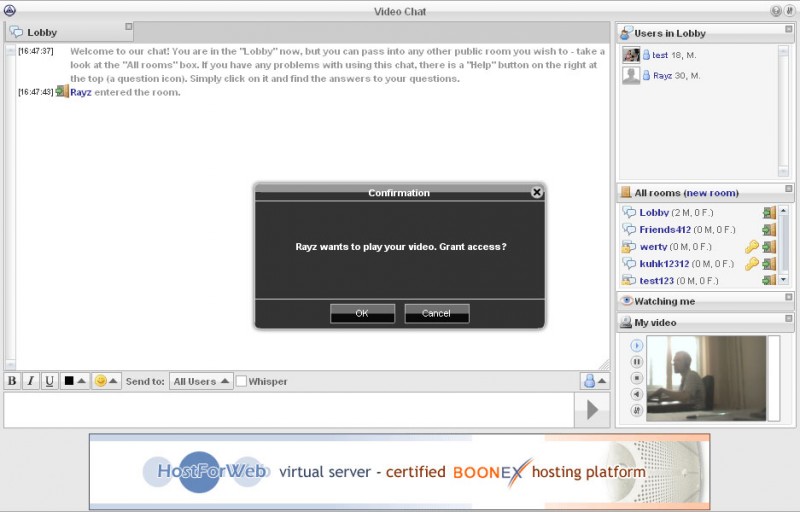Open the Lobby room in rooms list

[654, 213]
